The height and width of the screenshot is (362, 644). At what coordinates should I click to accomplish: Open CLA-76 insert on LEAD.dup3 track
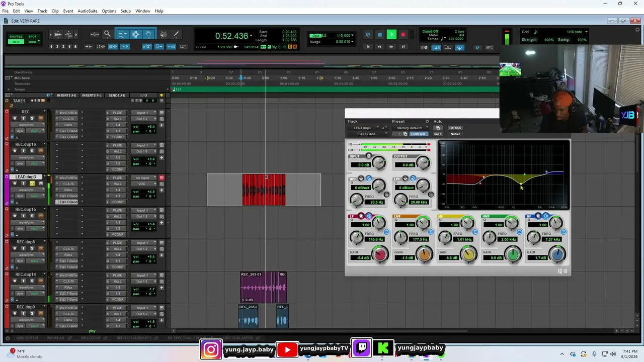68,184
